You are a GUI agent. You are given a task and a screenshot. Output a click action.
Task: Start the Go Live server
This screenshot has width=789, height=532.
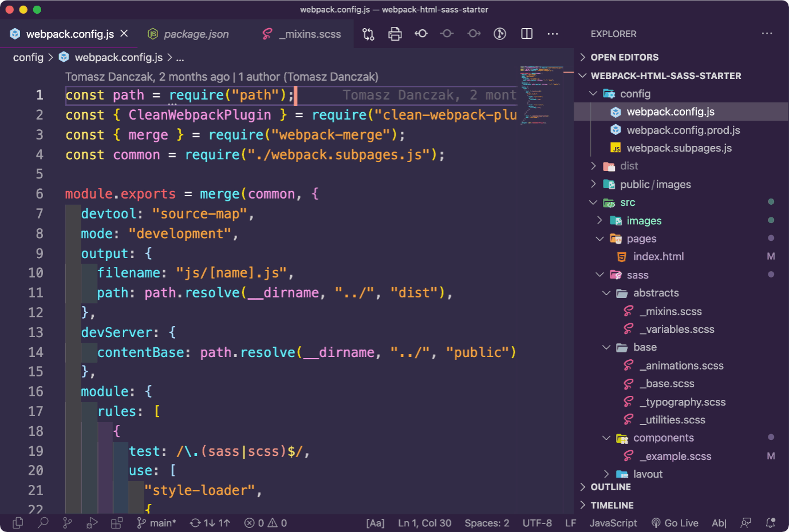(675, 523)
